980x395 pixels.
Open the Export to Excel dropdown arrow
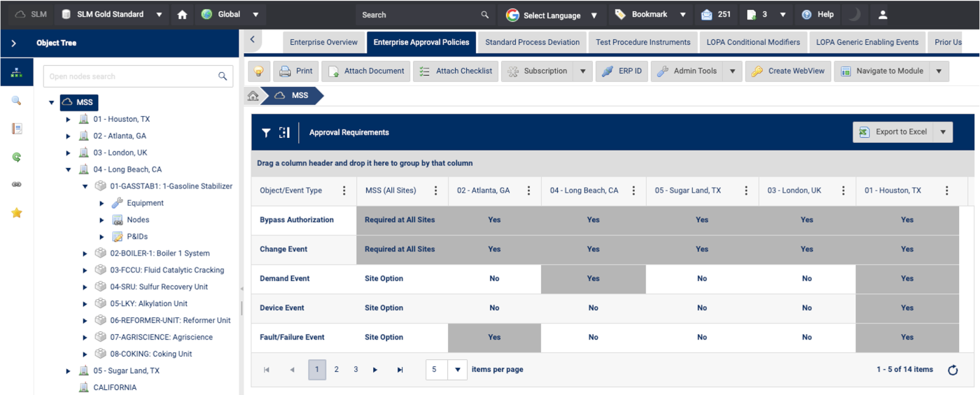[943, 132]
